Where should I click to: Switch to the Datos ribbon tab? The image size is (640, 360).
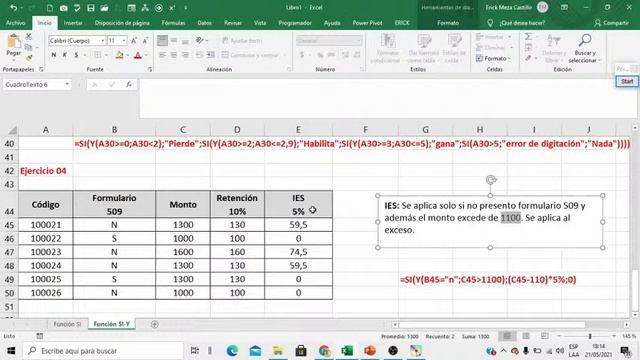[x=204, y=23]
